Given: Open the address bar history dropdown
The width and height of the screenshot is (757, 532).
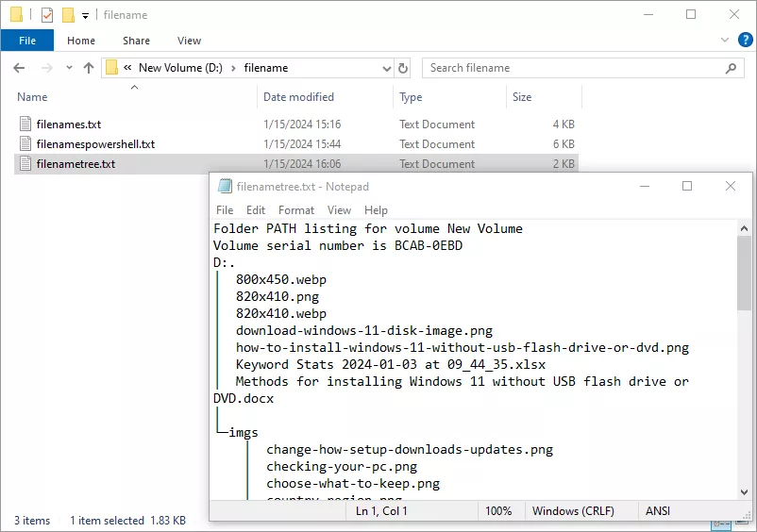Looking at the screenshot, I should (x=386, y=69).
